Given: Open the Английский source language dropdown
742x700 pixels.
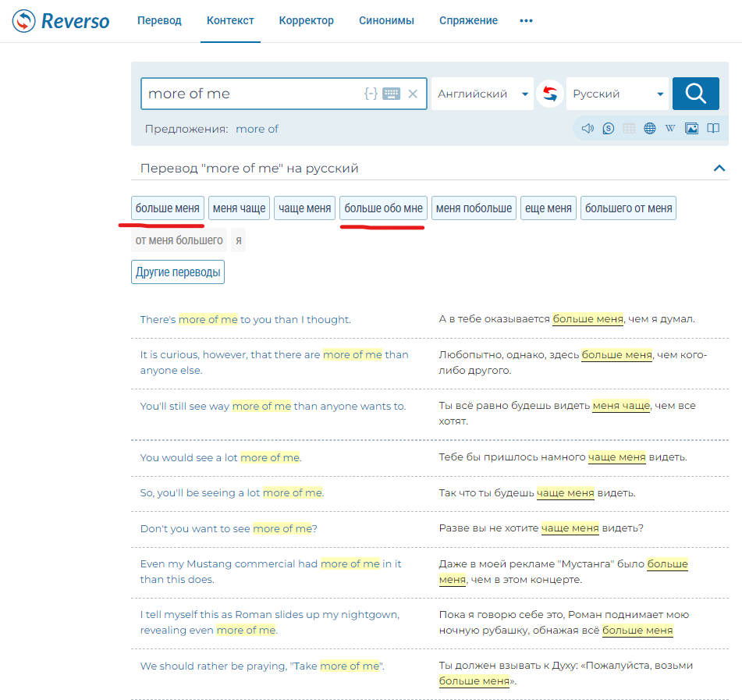Looking at the screenshot, I should (482, 94).
